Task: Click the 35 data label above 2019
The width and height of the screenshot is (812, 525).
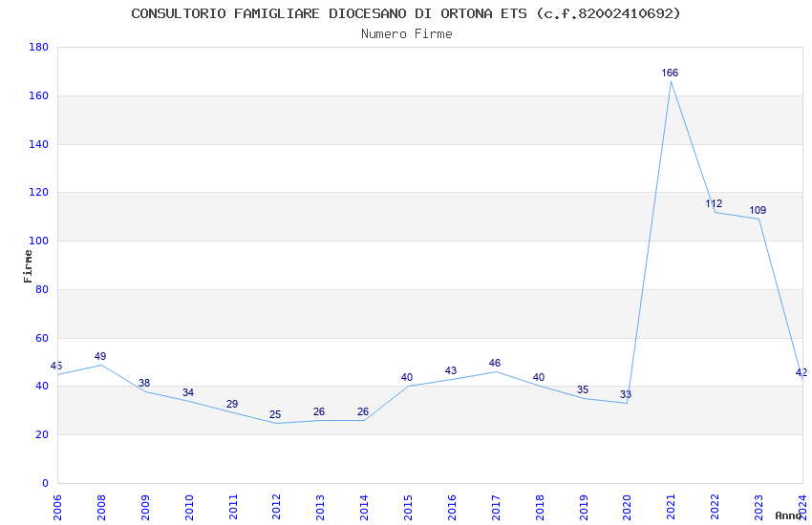Action: pyautogui.click(x=583, y=390)
